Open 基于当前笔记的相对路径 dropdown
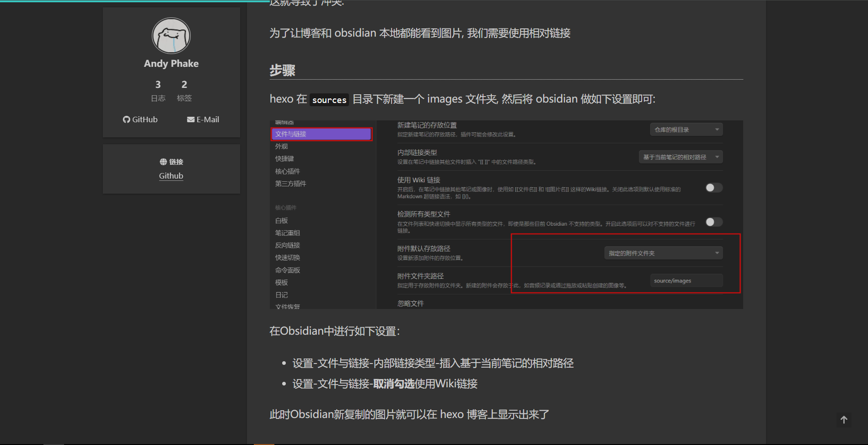Viewport: 868px width, 445px height. tap(680, 157)
